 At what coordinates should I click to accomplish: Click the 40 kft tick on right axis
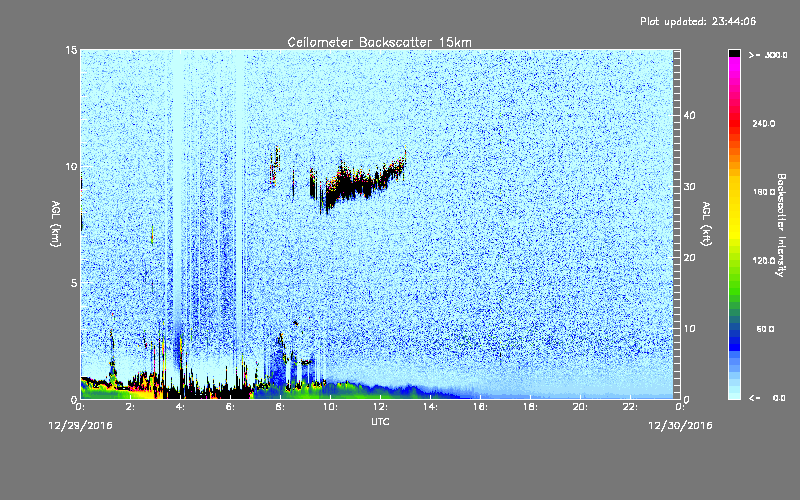click(689, 115)
